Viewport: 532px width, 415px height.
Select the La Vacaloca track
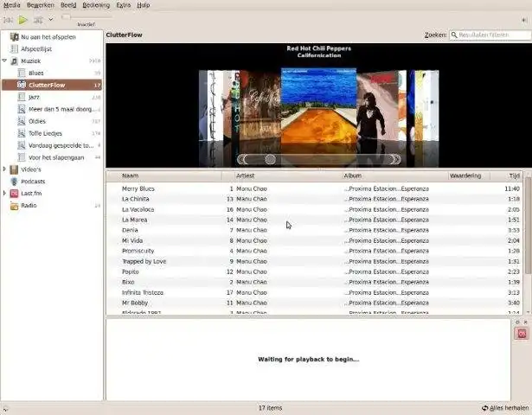[315, 209]
